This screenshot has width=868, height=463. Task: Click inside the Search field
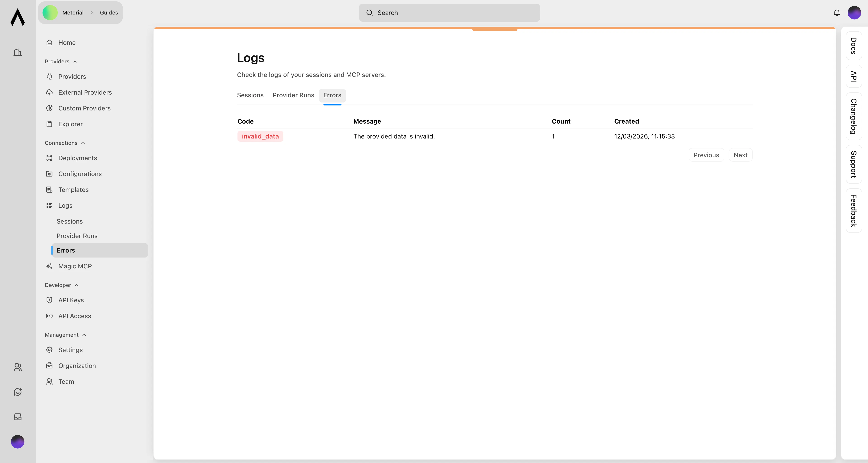(449, 13)
